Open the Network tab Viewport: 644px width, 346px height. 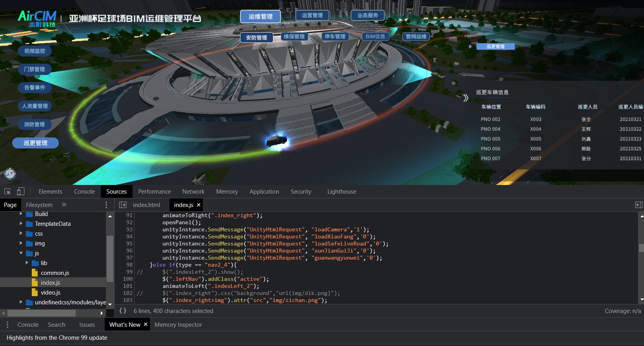tap(193, 192)
